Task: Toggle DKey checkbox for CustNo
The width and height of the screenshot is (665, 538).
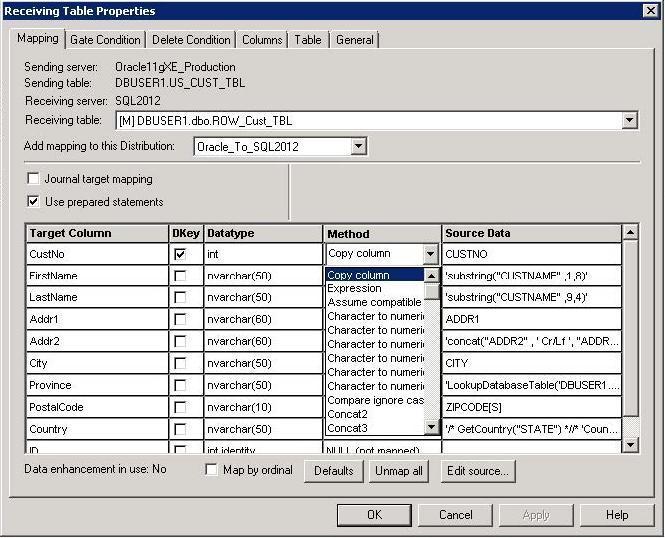Action: 180,254
